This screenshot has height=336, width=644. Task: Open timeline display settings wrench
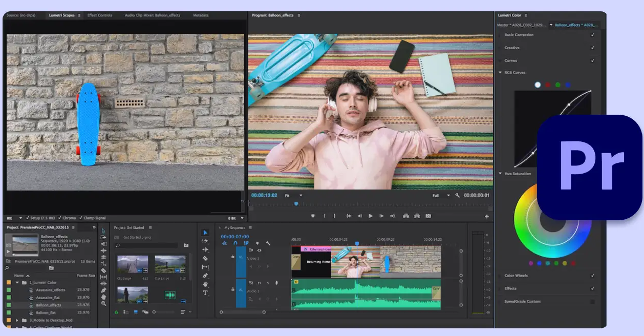pos(268,243)
